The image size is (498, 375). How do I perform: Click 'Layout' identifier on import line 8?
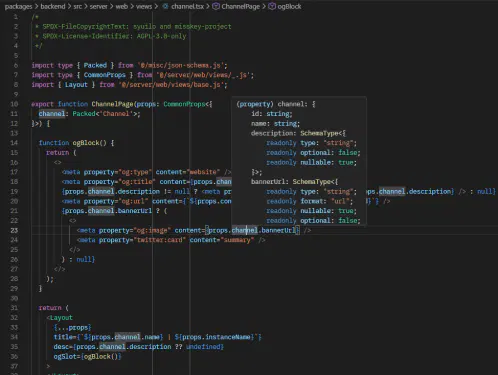[x=76, y=85]
